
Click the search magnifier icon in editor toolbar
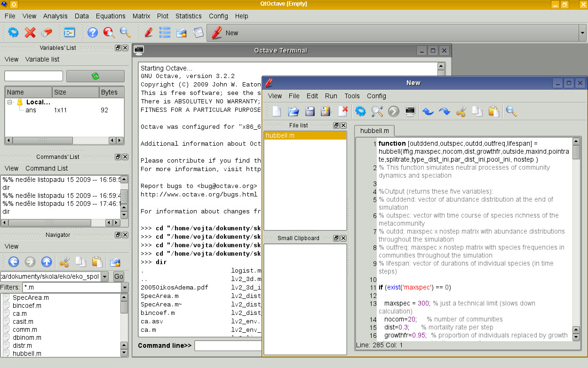511,111
